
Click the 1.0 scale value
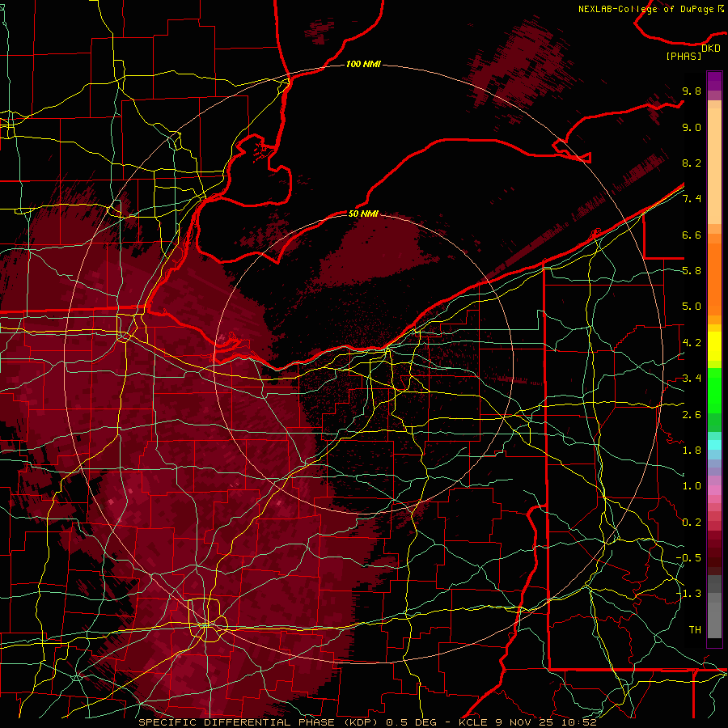tap(692, 486)
